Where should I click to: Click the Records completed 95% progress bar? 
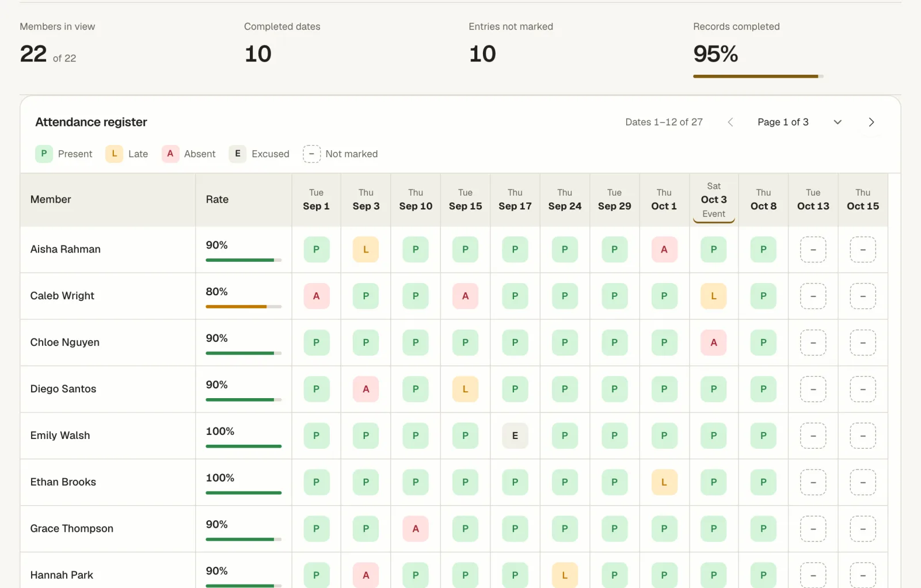[x=758, y=76]
